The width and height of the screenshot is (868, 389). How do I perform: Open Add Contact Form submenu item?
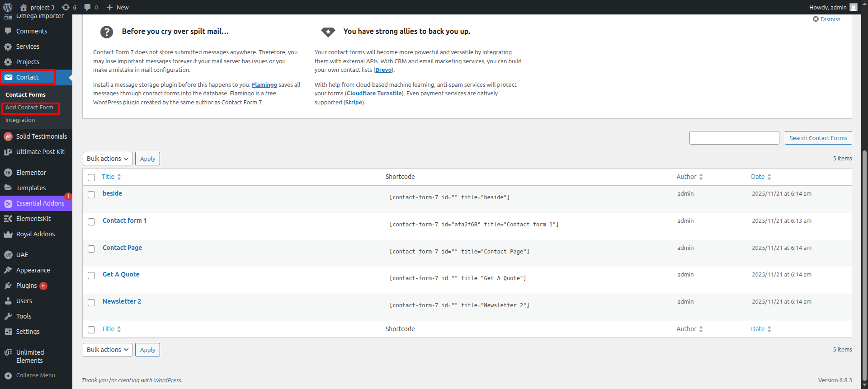pos(29,108)
